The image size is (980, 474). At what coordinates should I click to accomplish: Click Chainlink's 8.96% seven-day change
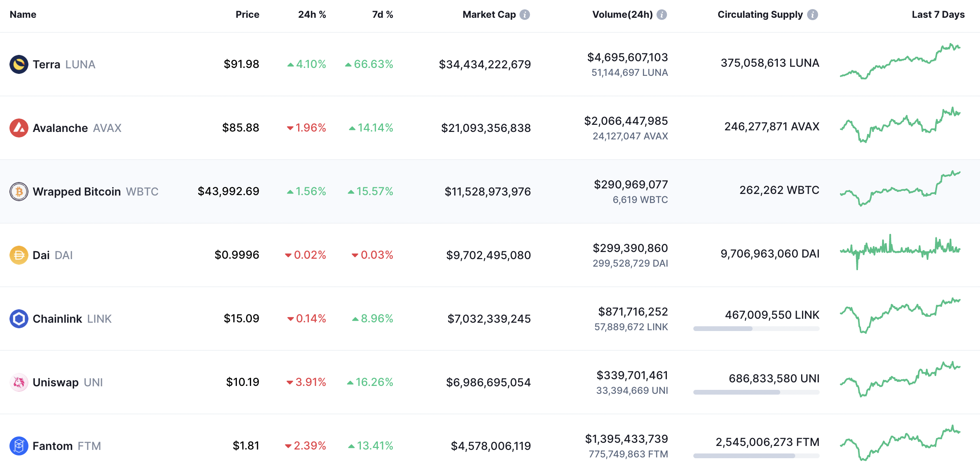click(377, 318)
